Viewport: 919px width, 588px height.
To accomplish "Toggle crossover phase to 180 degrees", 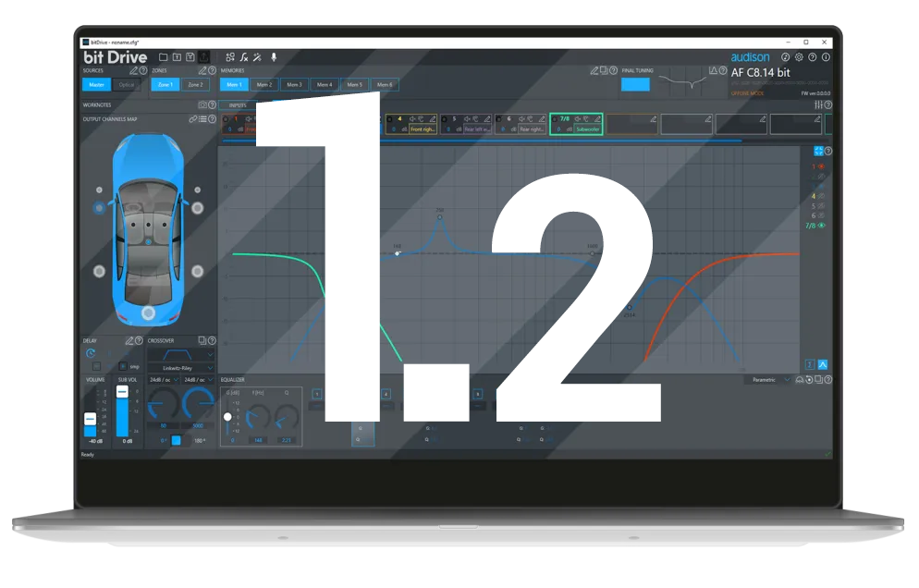I will click(199, 438).
